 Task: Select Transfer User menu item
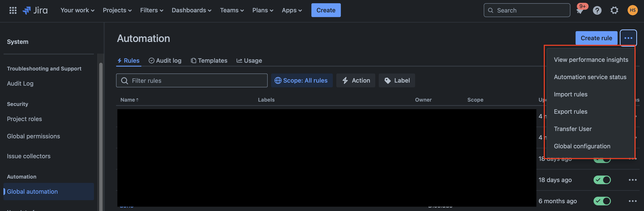[x=591, y=129]
